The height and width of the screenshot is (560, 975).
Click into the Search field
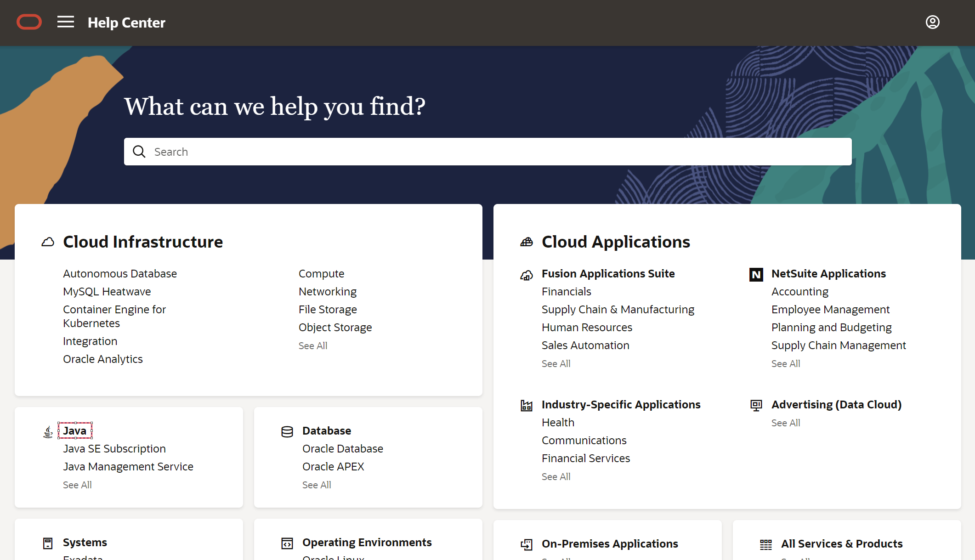487,152
